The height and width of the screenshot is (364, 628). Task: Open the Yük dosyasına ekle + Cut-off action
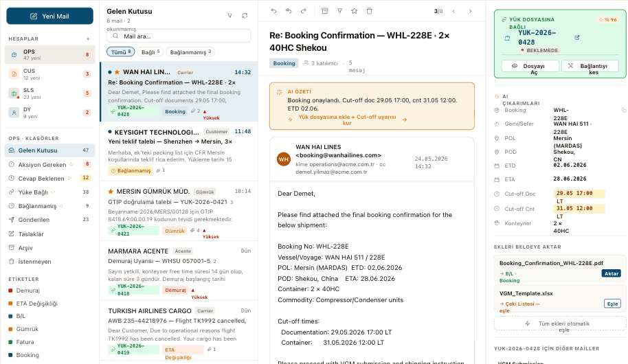point(347,120)
